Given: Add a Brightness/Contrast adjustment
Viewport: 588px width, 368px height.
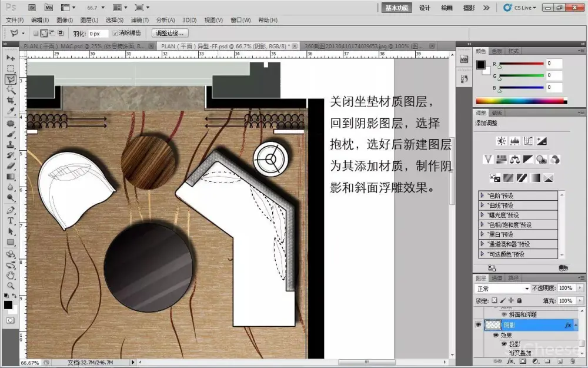Looking at the screenshot, I should [x=501, y=141].
